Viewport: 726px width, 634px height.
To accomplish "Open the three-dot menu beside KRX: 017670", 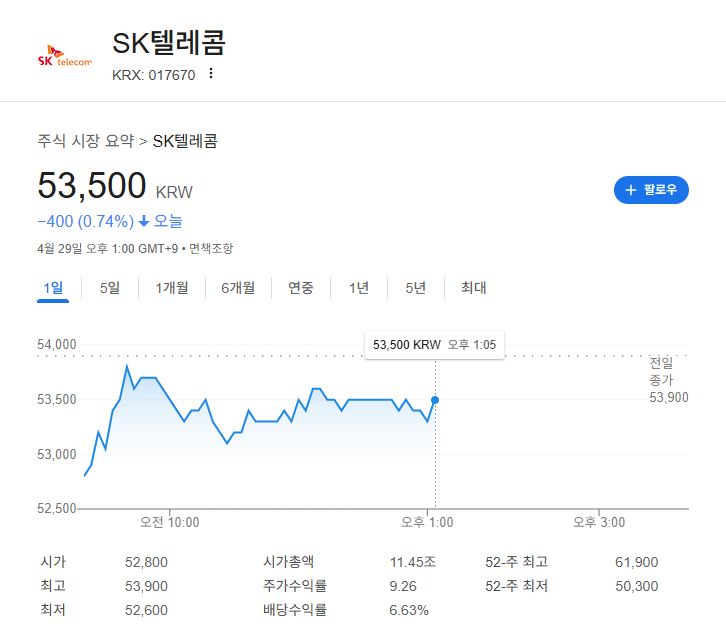I will pos(211,74).
